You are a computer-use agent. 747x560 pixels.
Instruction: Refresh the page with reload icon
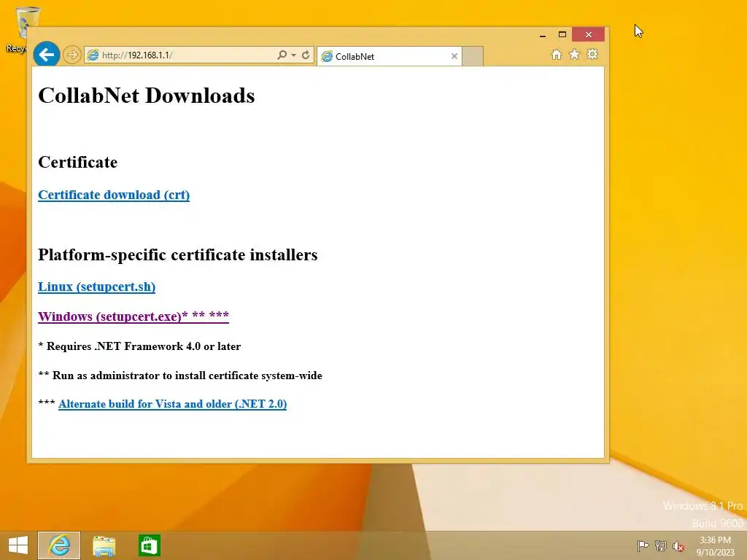click(306, 55)
